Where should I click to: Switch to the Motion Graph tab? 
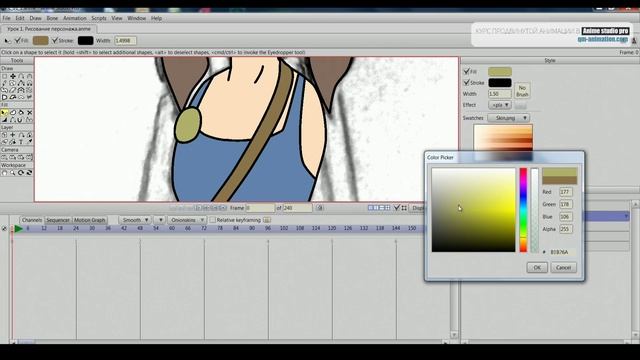click(89, 220)
